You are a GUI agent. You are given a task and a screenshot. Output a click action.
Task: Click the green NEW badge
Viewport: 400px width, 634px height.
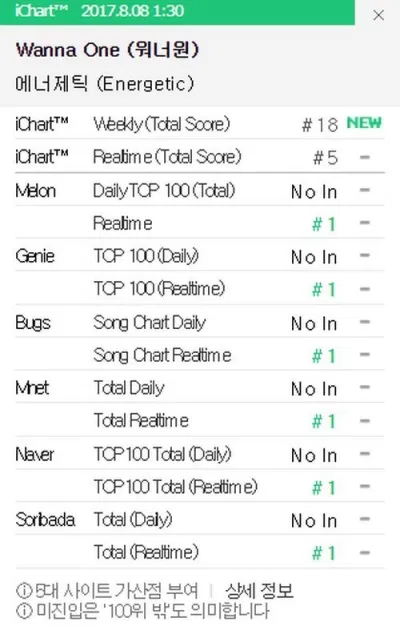(364, 123)
